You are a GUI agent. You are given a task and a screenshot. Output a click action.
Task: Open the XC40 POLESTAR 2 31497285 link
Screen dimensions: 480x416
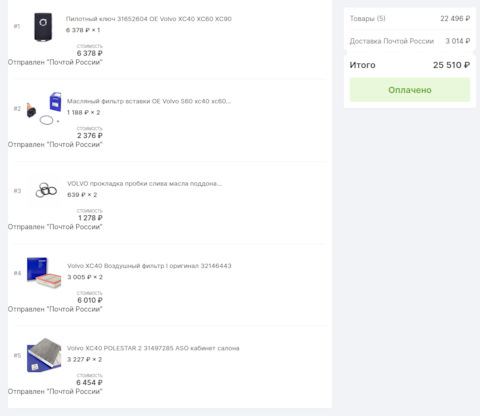click(153, 348)
